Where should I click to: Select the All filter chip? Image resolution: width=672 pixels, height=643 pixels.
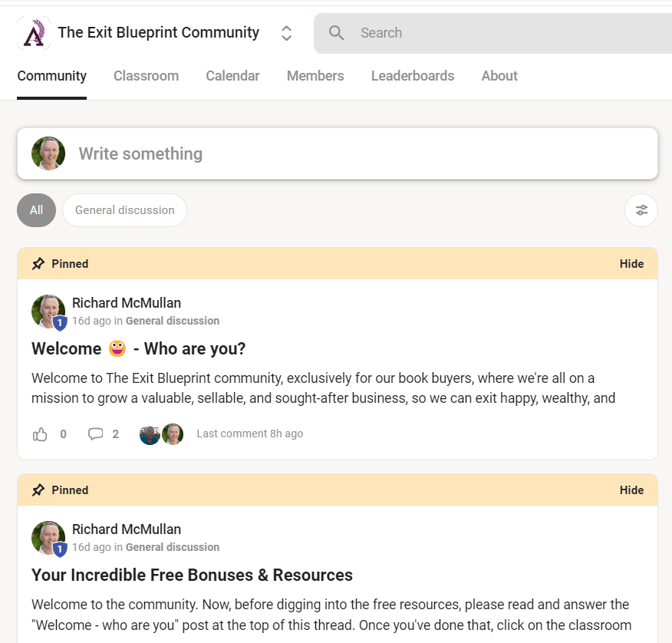coord(36,210)
